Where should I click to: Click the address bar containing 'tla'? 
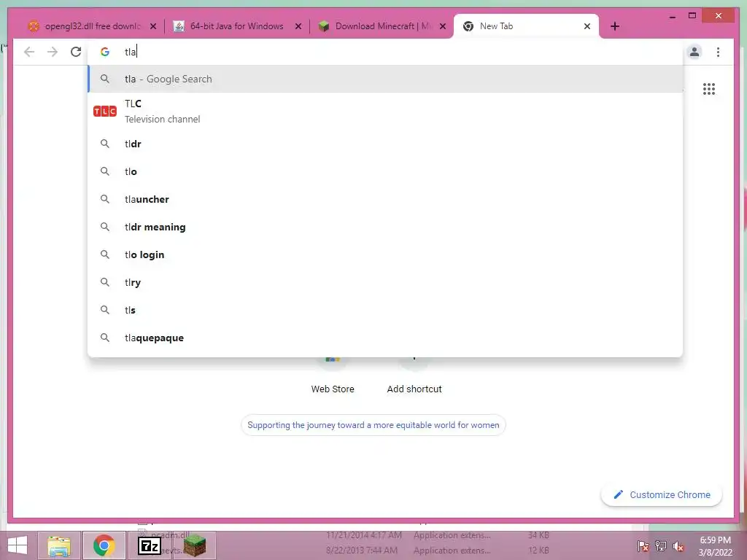click(x=385, y=52)
